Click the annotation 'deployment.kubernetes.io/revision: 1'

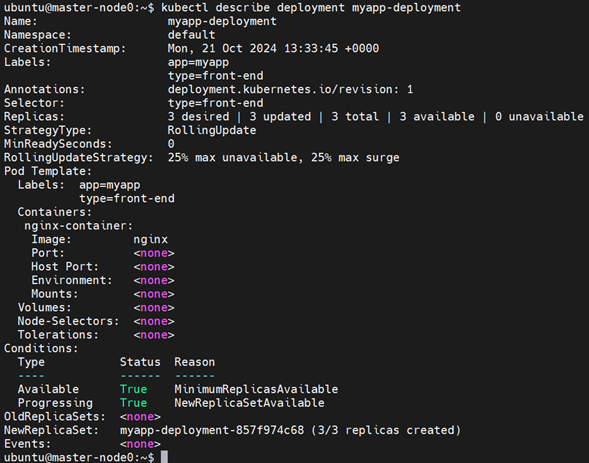click(x=290, y=89)
